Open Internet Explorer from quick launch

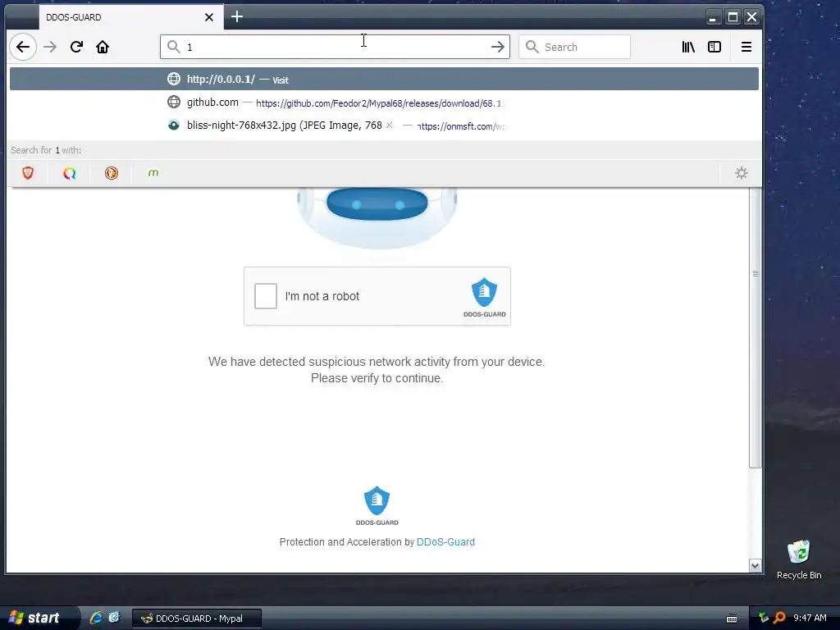[x=96, y=618]
